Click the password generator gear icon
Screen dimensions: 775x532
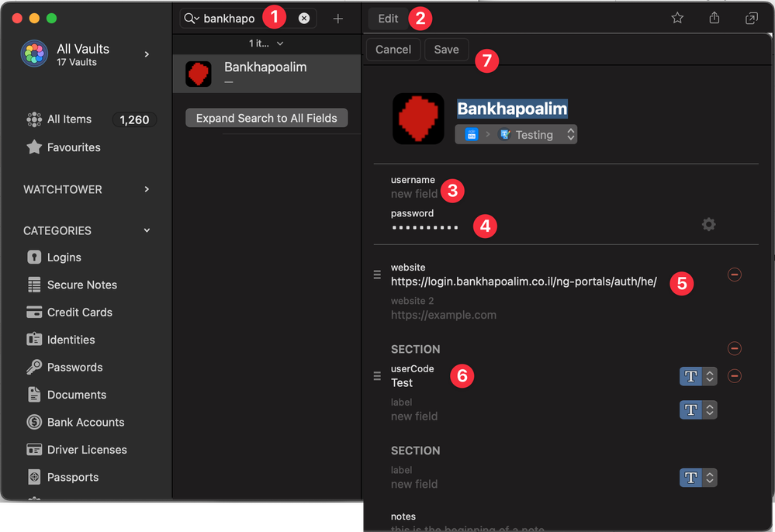click(708, 224)
